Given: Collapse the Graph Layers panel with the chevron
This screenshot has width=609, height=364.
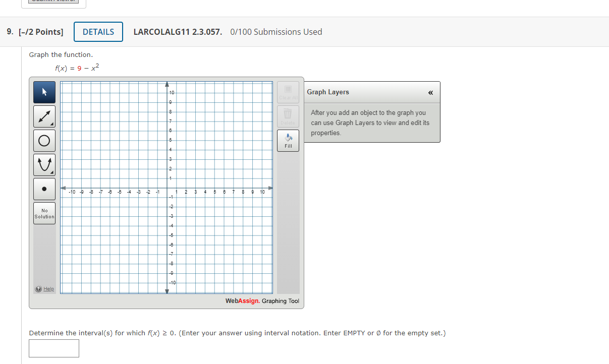Looking at the screenshot, I should (x=430, y=92).
